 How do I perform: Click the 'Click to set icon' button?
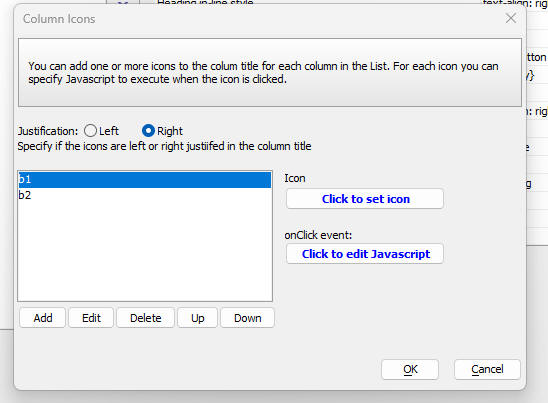[x=365, y=199]
